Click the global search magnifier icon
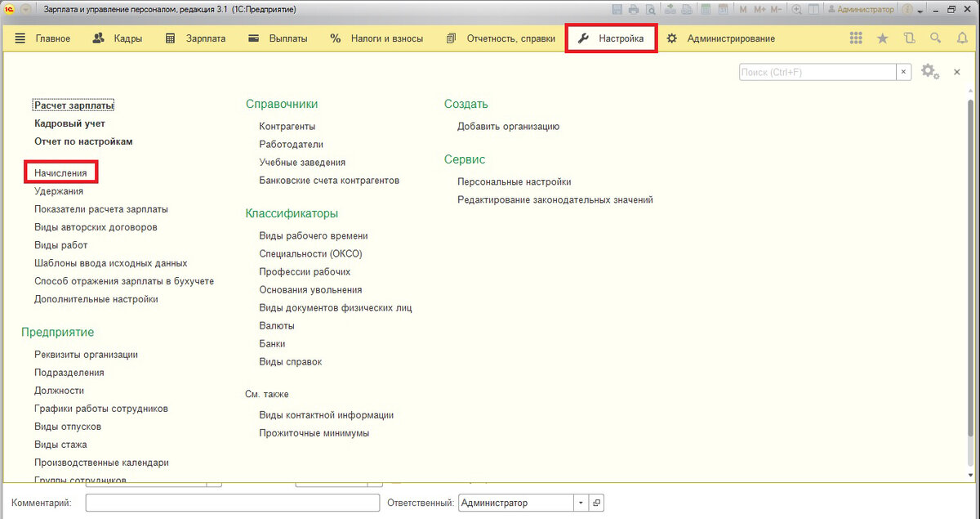Viewport: 980px width, 519px height. [x=936, y=38]
